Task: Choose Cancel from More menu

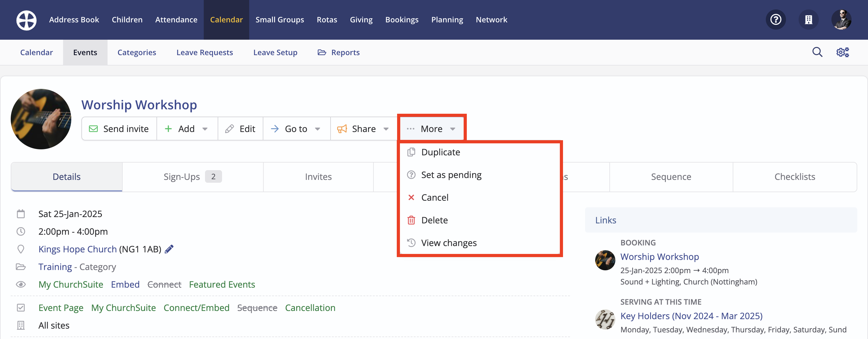Action: tap(479, 197)
